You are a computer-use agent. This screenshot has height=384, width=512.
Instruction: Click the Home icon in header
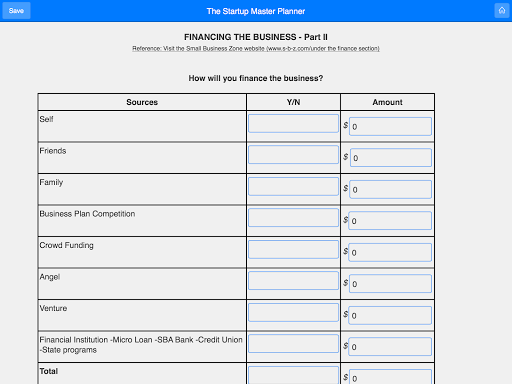coord(502,11)
